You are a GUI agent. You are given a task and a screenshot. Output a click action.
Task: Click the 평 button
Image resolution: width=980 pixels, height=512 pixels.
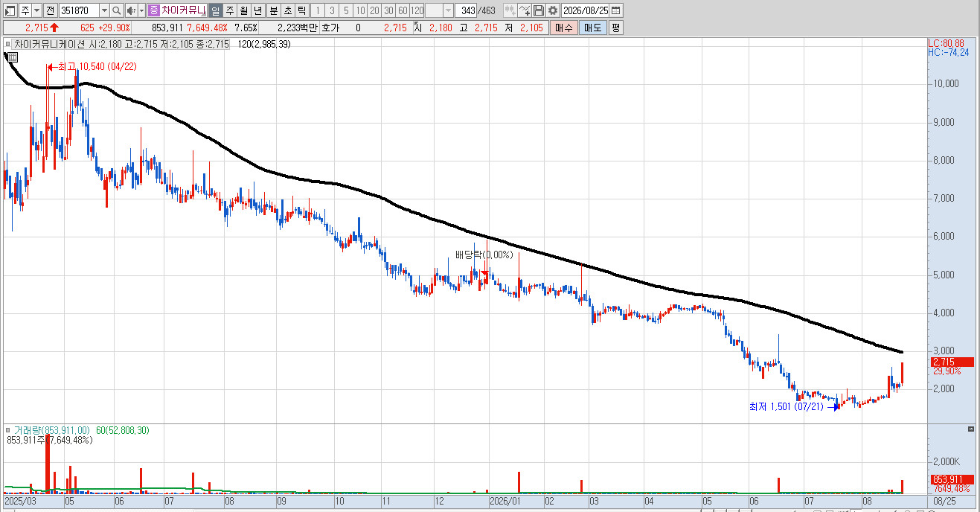click(x=615, y=28)
